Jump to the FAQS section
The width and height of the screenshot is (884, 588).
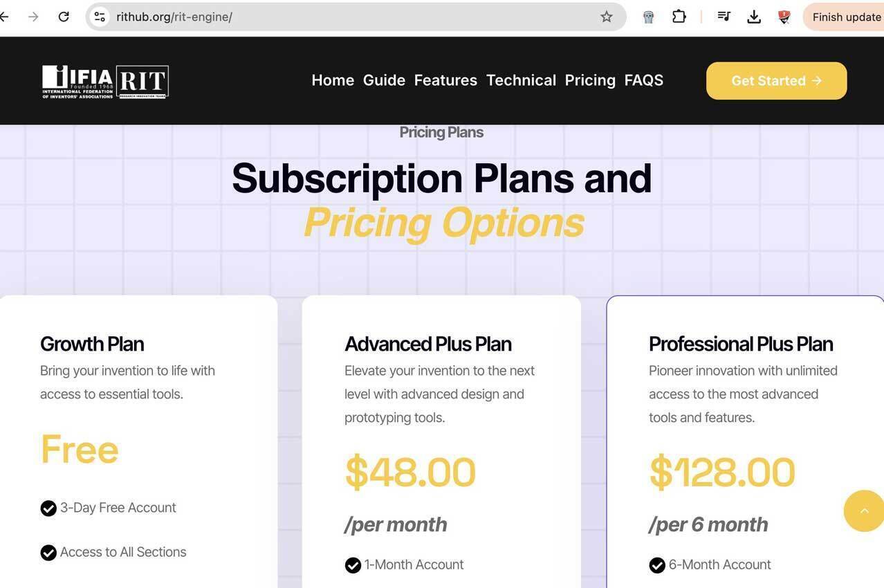[643, 80]
